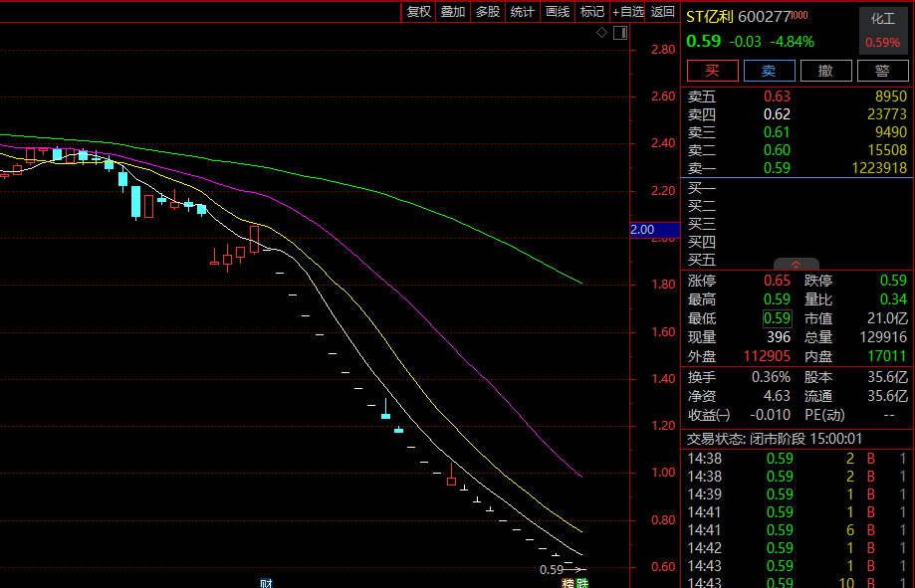The image size is (915, 588).
Task: Click the blue 卖 sell button
Action: click(x=769, y=71)
